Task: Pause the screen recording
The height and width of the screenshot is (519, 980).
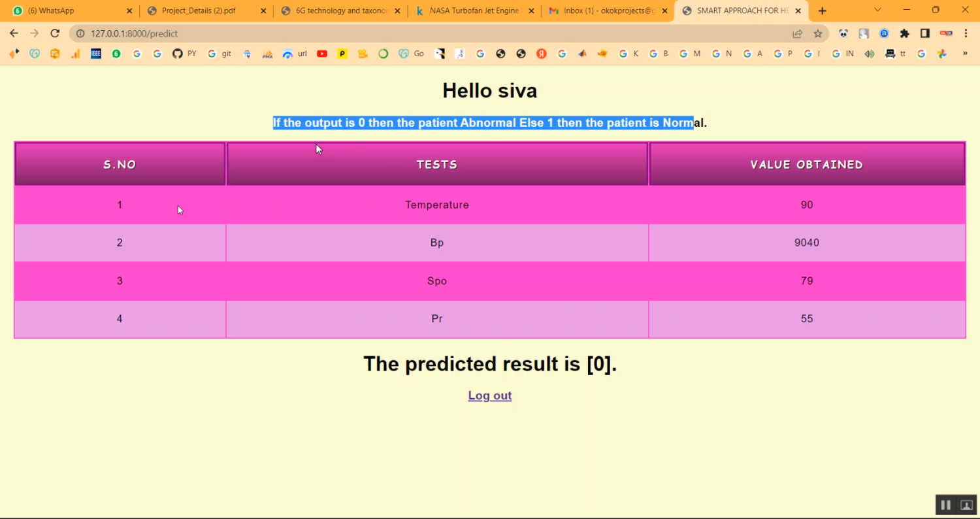Action: tap(945, 505)
